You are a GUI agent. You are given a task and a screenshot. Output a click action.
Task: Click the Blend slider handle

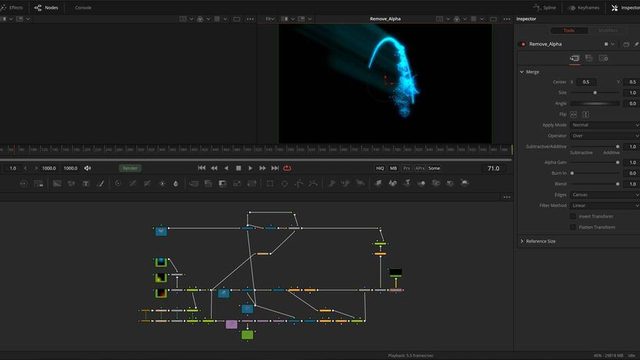click(x=618, y=184)
